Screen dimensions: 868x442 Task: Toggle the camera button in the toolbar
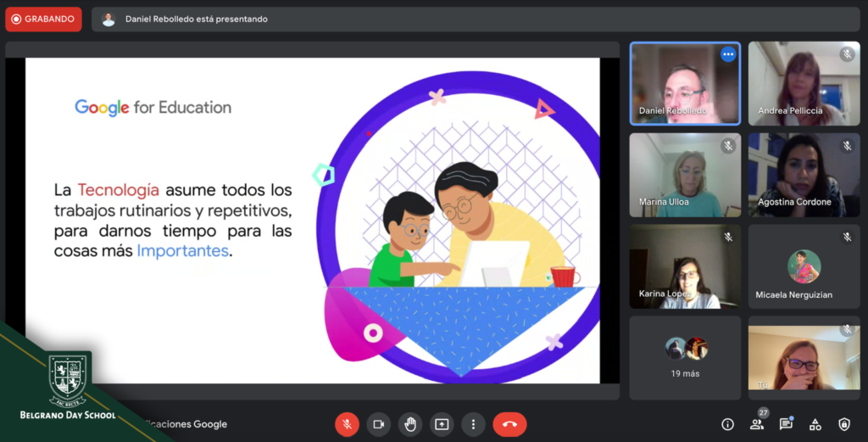(x=379, y=424)
